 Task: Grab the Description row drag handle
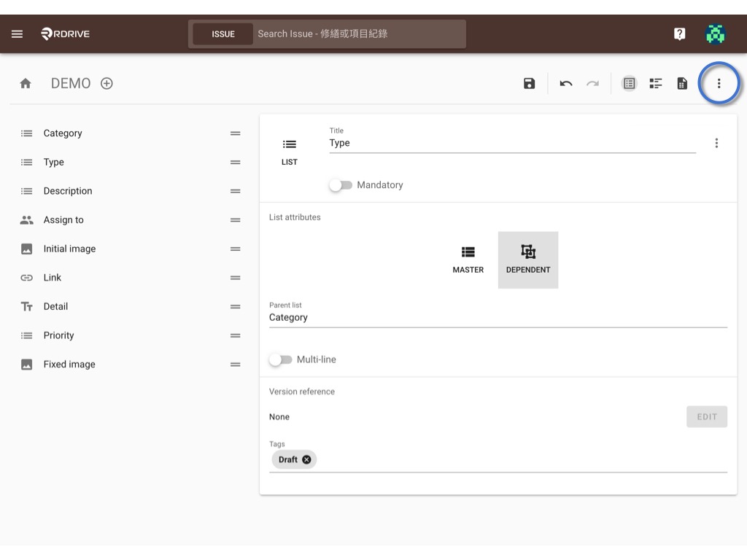point(236,192)
